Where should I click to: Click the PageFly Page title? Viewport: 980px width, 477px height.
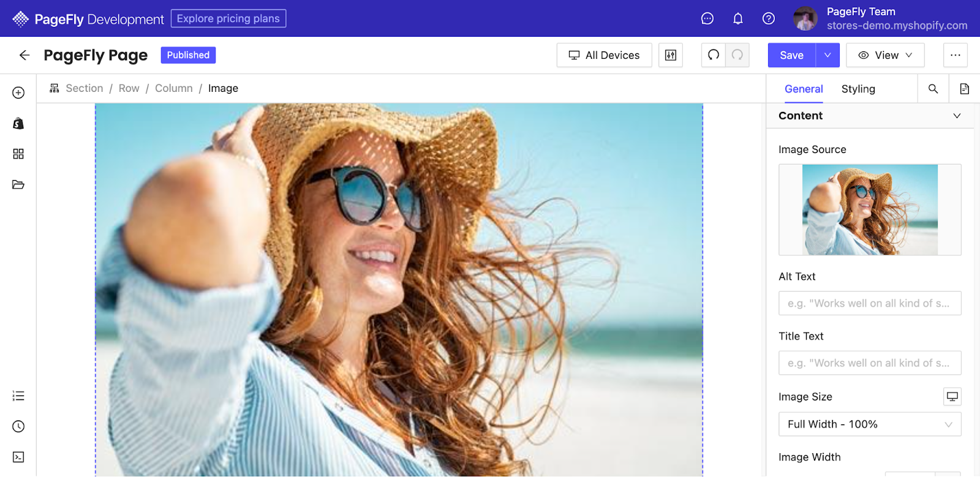click(96, 55)
